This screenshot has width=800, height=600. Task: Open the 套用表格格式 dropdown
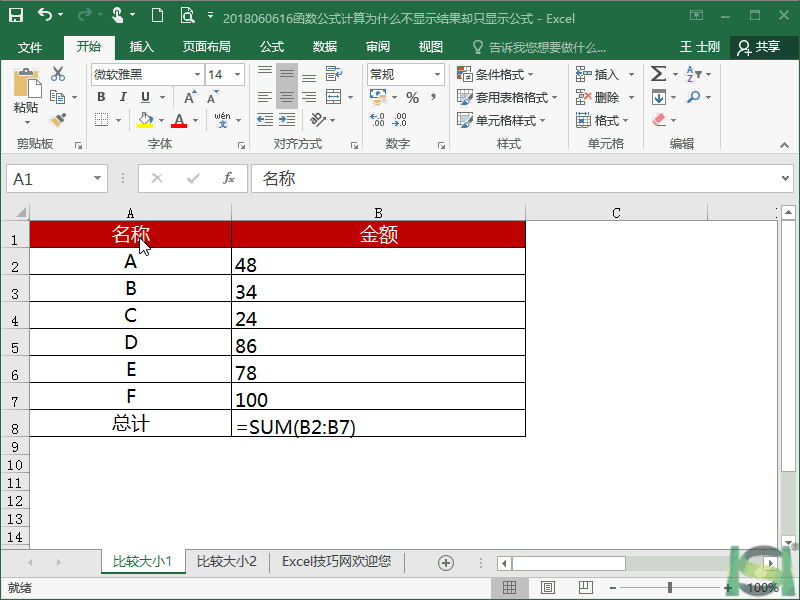[x=507, y=97]
